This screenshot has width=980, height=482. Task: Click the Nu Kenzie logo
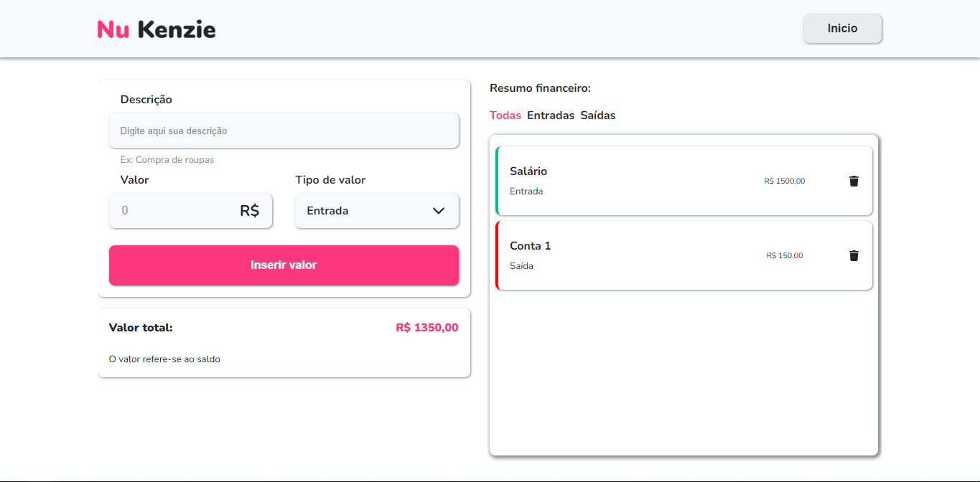click(x=157, y=29)
